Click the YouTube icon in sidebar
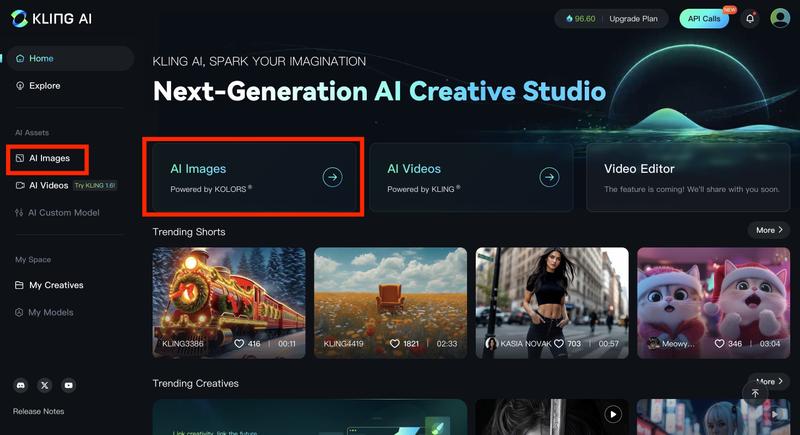The width and height of the screenshot is (800, 435). (69, 385)
